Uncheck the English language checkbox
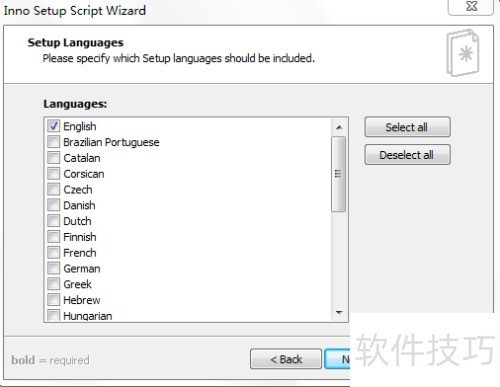The width and height of the screenshot is (500, 387). coord(53,126)
